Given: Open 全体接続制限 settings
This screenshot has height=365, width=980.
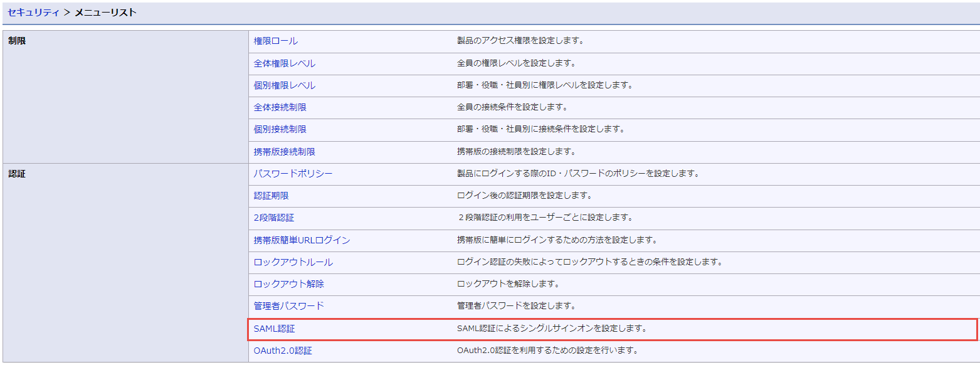Looking at the screenshot, I should pos(280,107).
